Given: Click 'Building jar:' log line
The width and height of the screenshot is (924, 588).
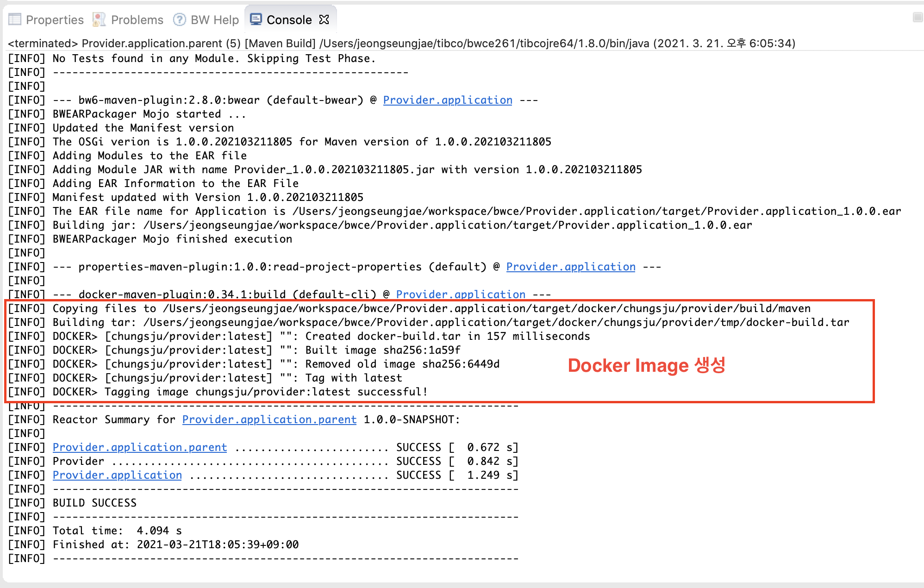Looking at the screenshot, I should (x=380, y=225).
